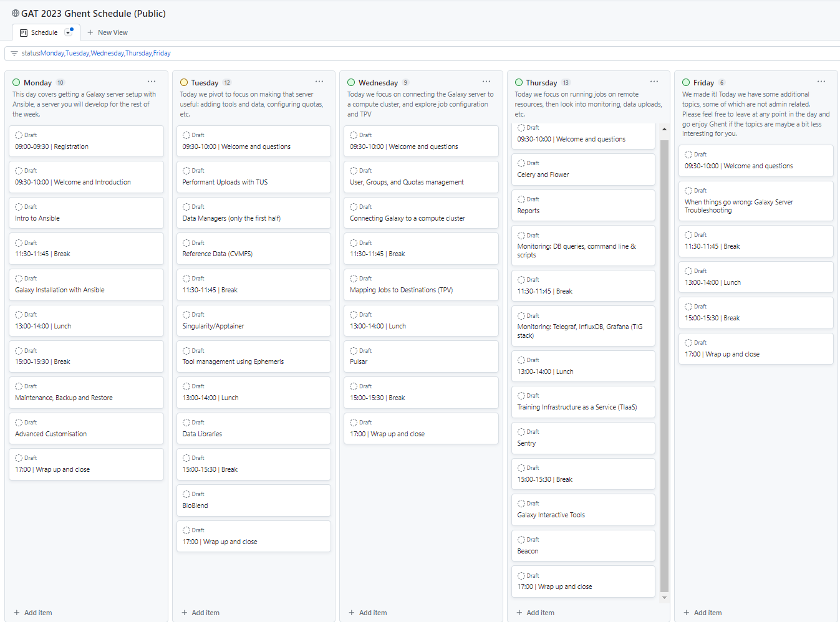Screen dimensions: 840x622
Task: Open Thursday column's three-dot menu
Action: click(654, 82)
